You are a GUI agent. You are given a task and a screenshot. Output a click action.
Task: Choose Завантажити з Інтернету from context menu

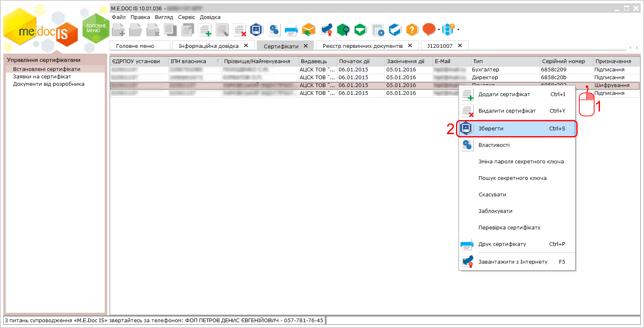pyautogui.click(x=517, y=262)
